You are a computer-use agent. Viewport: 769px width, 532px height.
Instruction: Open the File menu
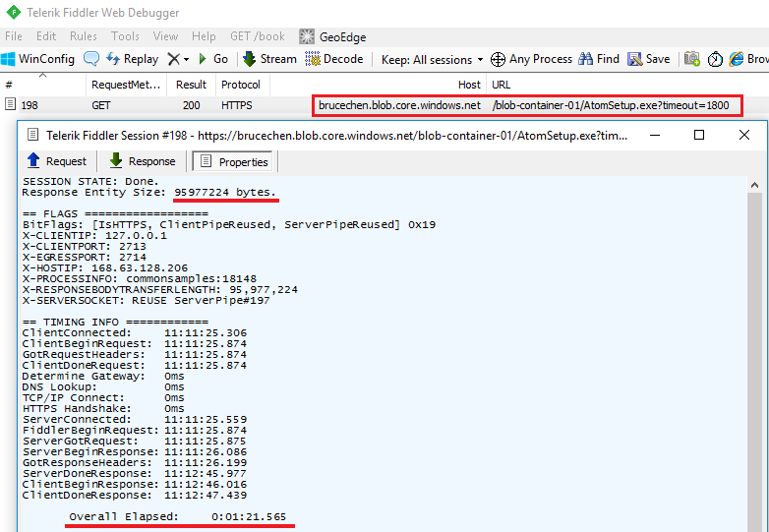(x=13, y=36)
